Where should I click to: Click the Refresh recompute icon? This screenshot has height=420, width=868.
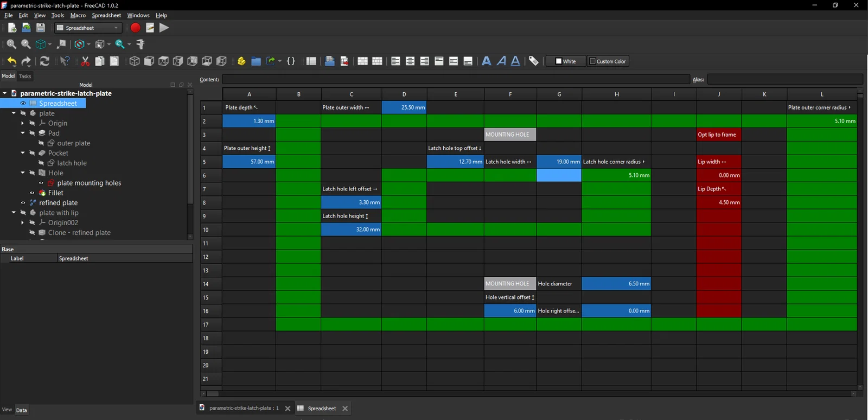pyautogui.click(x=45, y=61)
